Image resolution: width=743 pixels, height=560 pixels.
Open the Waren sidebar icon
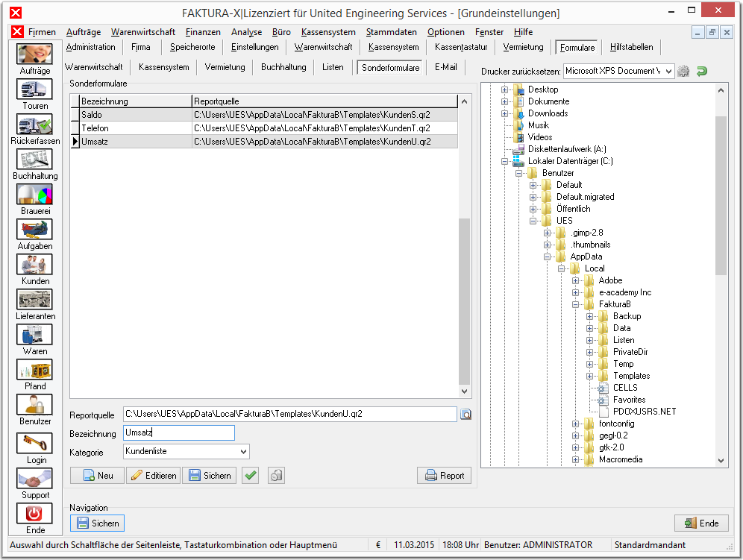coord(34,335)
